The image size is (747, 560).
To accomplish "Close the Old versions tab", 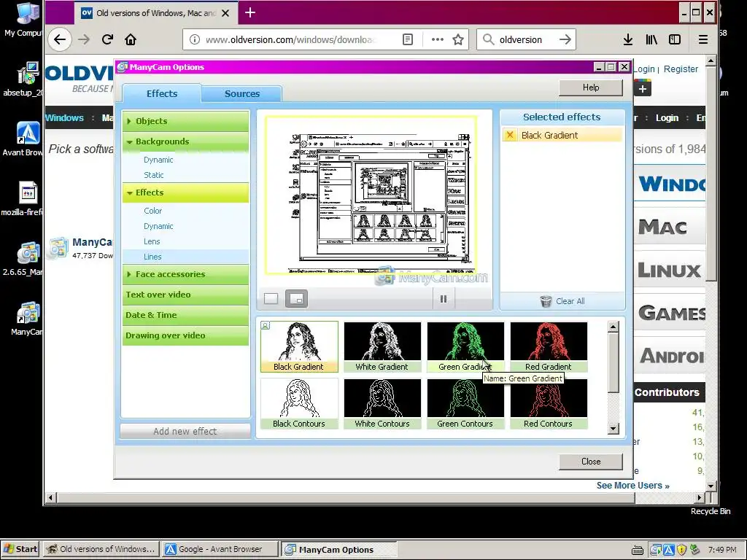I will (226, 13).
